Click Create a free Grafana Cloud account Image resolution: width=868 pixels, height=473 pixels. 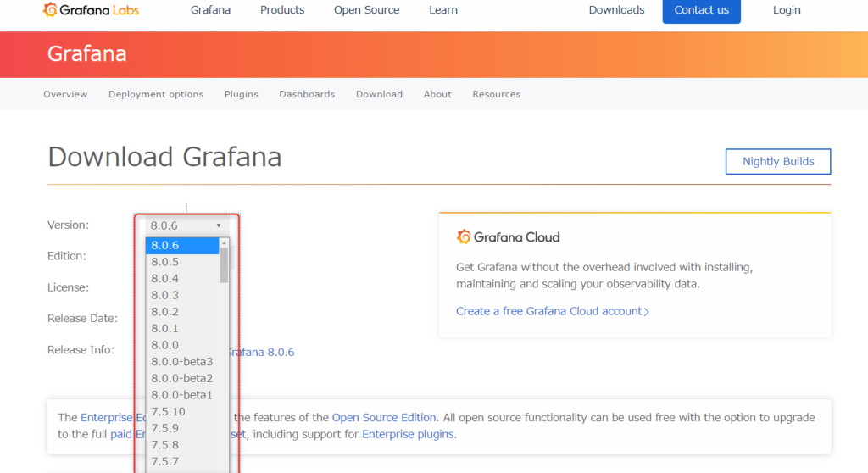click(x=553, y=311)
